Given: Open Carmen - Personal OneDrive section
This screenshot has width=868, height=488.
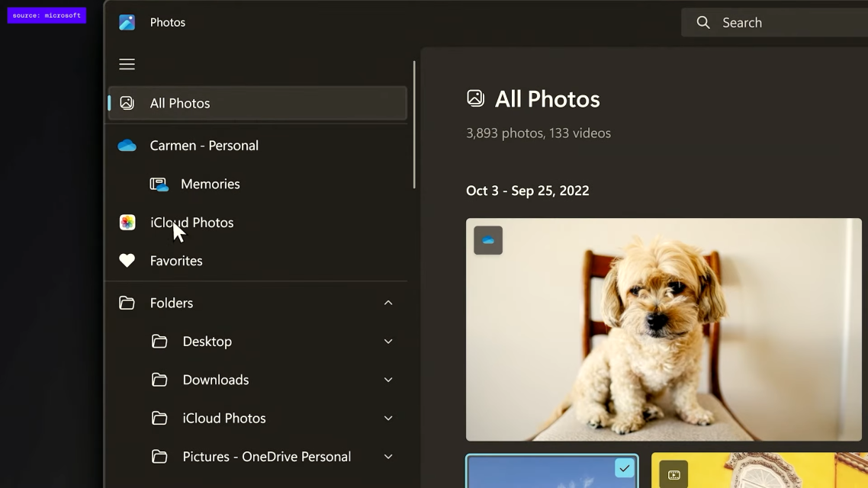Looking at the screenshot, I should click(x=204, y=146).
